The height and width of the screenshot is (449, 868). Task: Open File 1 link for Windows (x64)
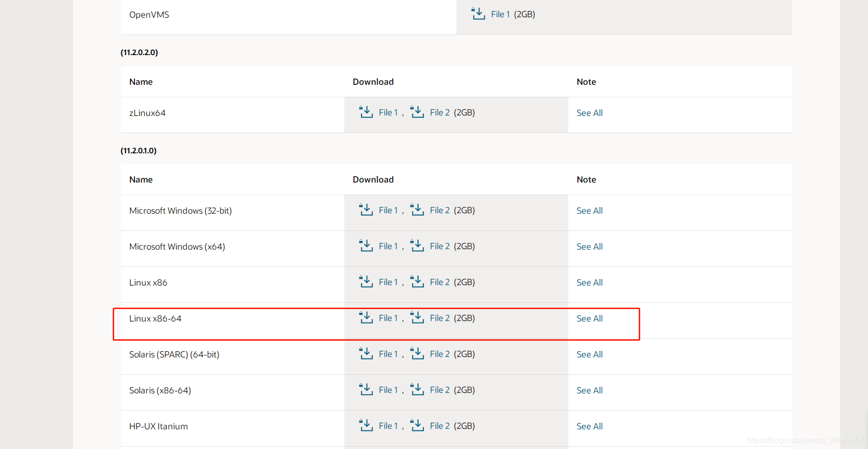click(x=388, y=246)
